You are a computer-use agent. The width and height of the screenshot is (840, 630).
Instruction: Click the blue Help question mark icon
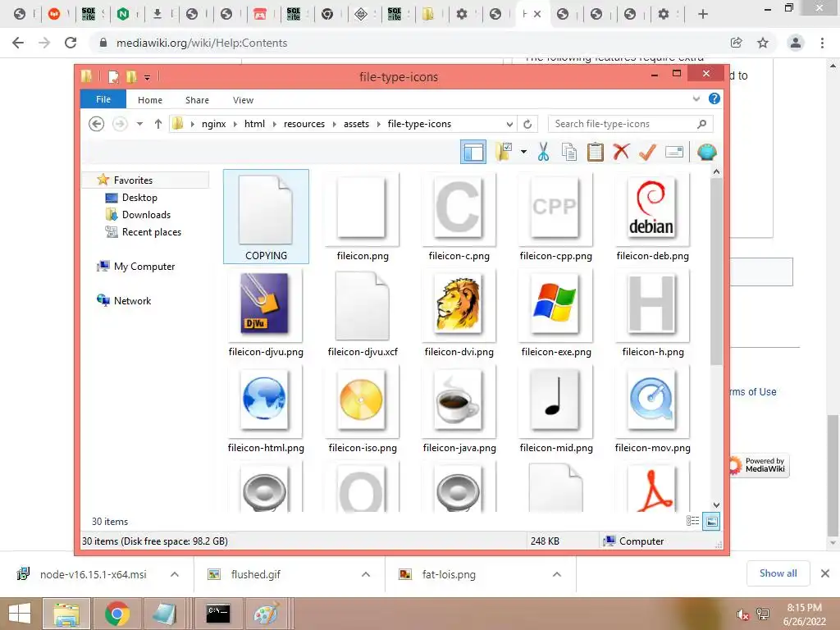click(x=714, y=98)
